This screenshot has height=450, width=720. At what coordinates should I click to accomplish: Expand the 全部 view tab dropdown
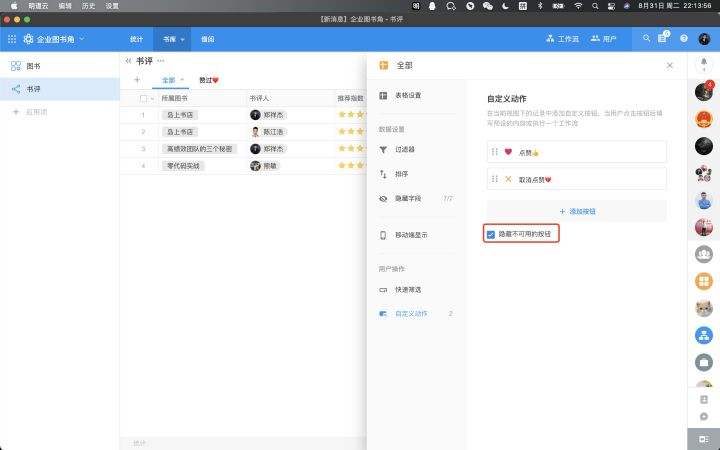pos(183,80)
